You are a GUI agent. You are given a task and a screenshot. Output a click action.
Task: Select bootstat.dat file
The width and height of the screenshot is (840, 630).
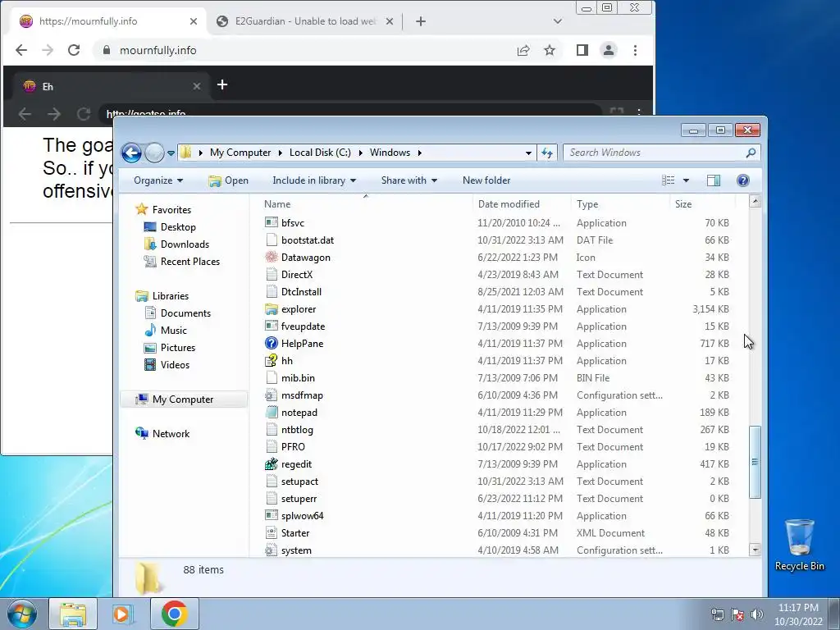pyautogui.click(x=307, y=240)
